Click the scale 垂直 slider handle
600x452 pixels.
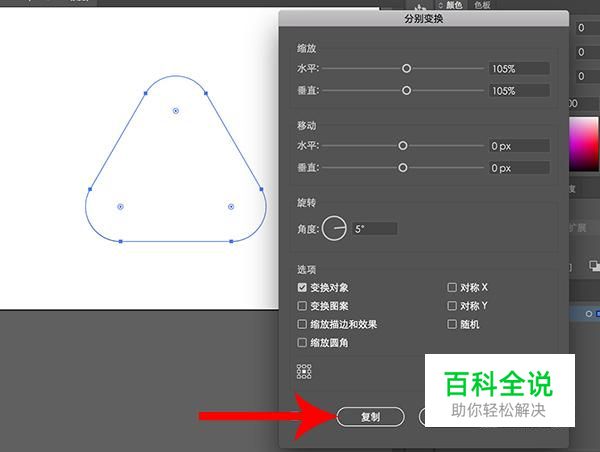(406, 90)
